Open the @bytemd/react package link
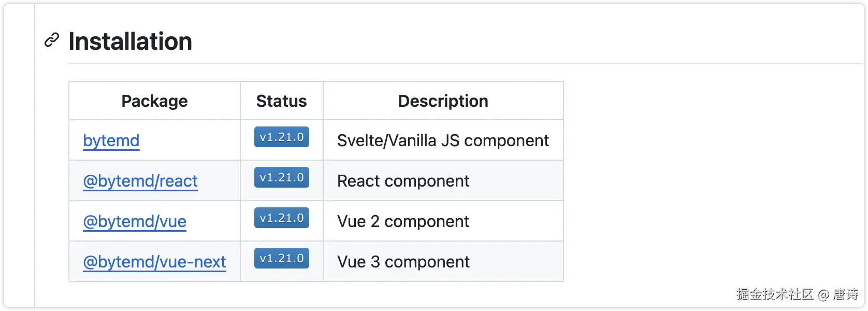This screenshot has width=868, height=311. point(140,181)
